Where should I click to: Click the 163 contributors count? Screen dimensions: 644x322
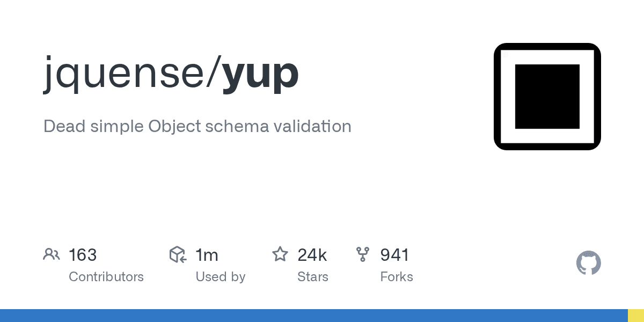83,254
